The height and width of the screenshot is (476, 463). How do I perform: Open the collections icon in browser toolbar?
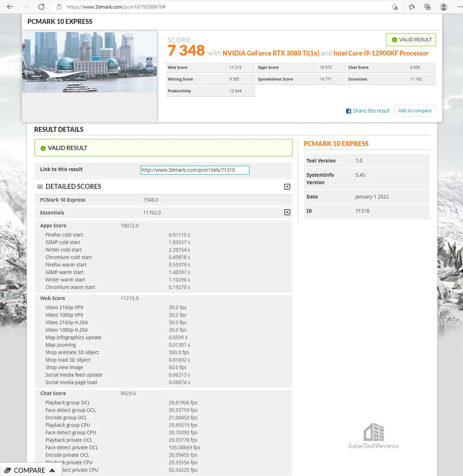pyautogui.click(x=428, y=7)
